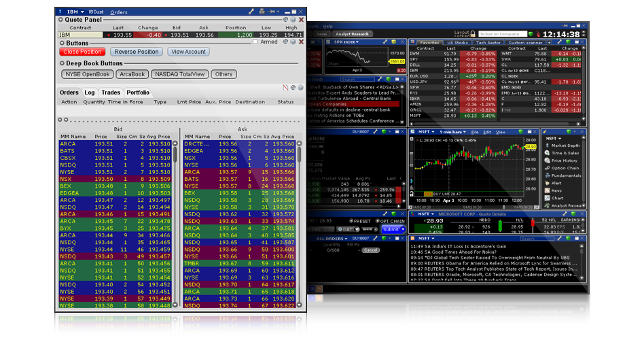Click the IBM contract field in Quote Panel

click(80, 35)
